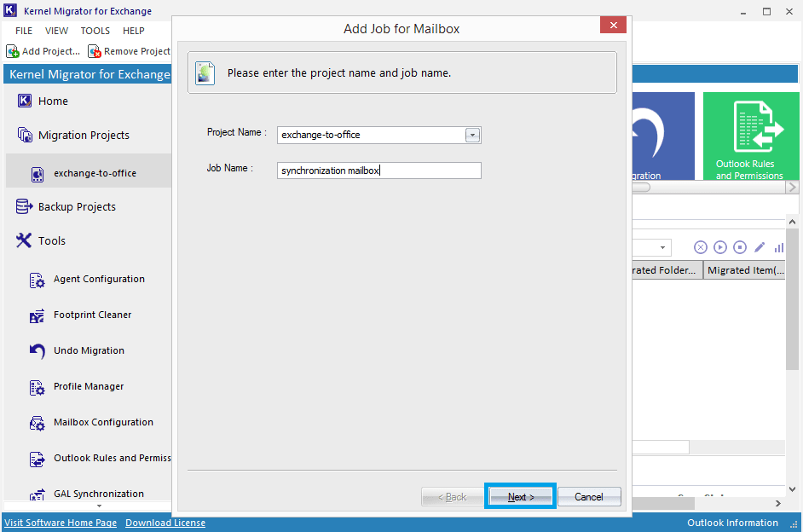This screenshot has width=803, height=532.
Task: Click the Home sidebar icon
Action: [25, 101]
